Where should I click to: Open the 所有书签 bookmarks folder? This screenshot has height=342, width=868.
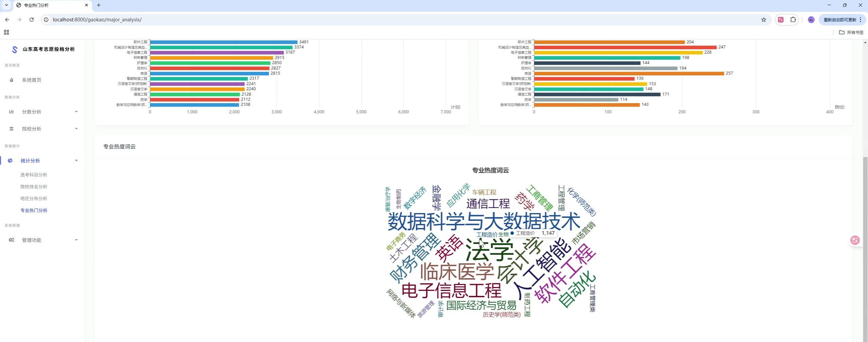pyautogui.click(x=851, y=32)
